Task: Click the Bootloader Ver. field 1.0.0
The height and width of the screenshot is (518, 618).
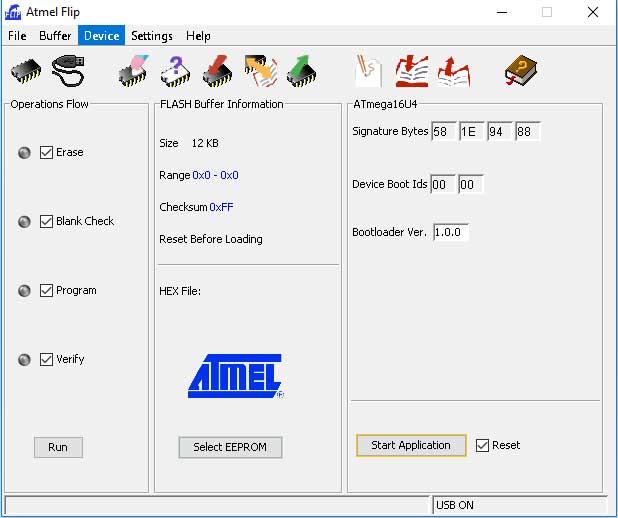Action: [x=451, y=232]
